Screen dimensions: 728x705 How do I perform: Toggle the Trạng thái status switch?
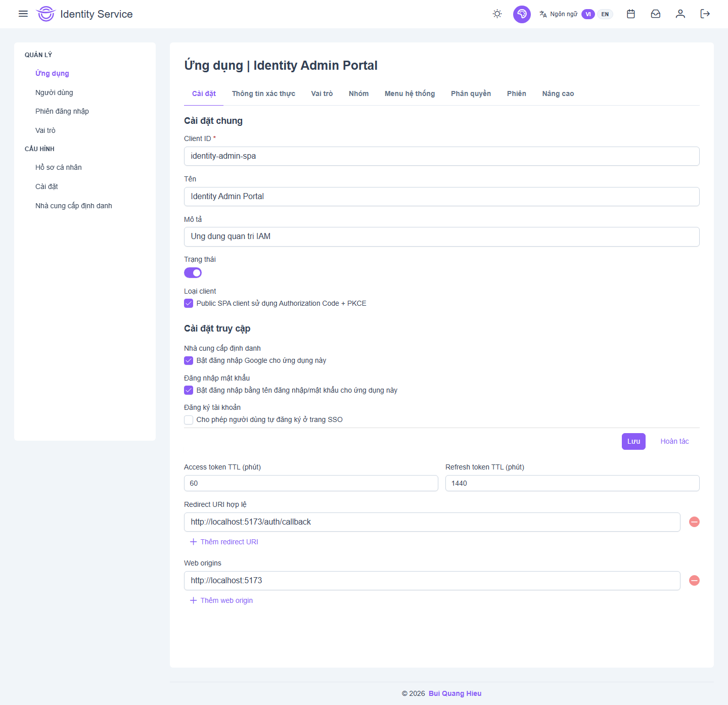[193, 273]
